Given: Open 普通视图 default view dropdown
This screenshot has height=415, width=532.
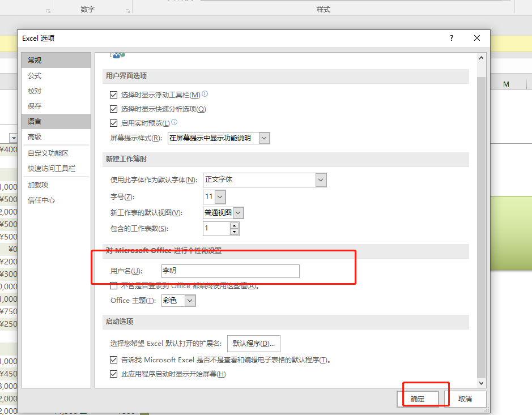Looking at the screenshot, I should (238, 213).
